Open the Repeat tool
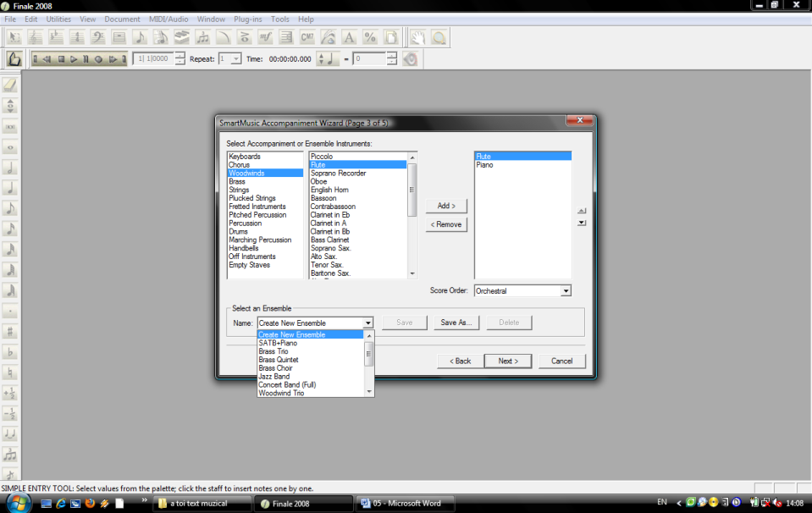 click(286, 37)
